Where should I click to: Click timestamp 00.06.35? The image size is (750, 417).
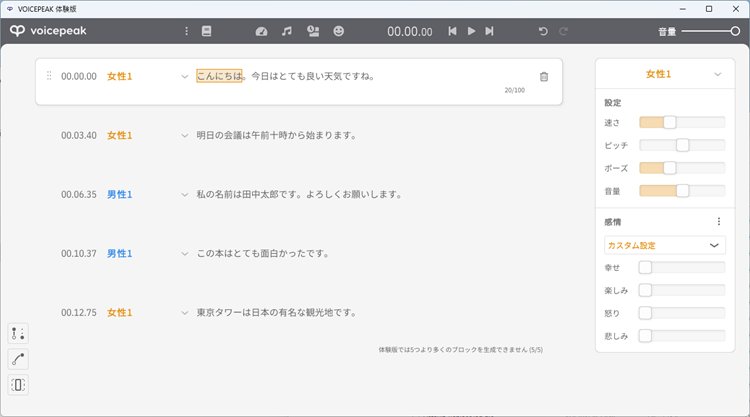pyautogui.click(x=79, y=194)
